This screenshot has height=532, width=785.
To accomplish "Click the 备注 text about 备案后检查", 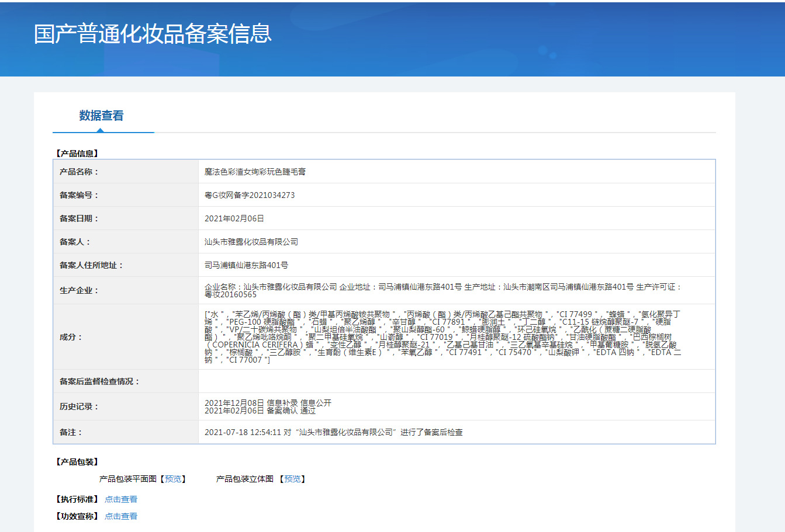I will [333, 432].
